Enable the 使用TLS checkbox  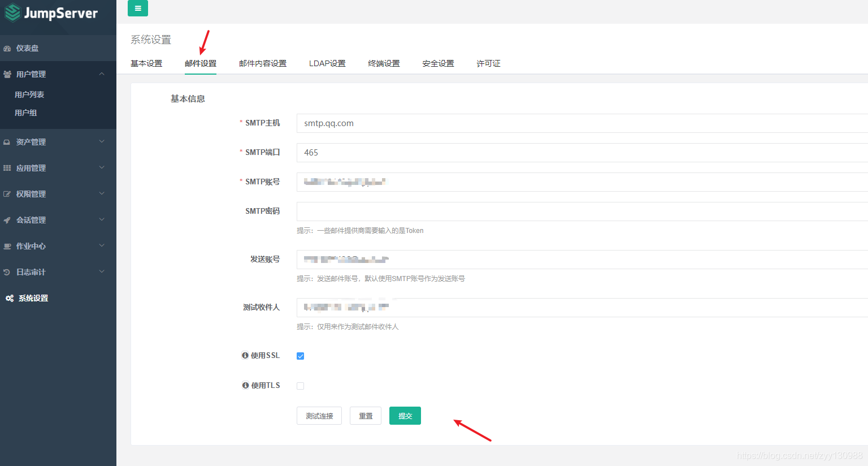click(301, 386)
